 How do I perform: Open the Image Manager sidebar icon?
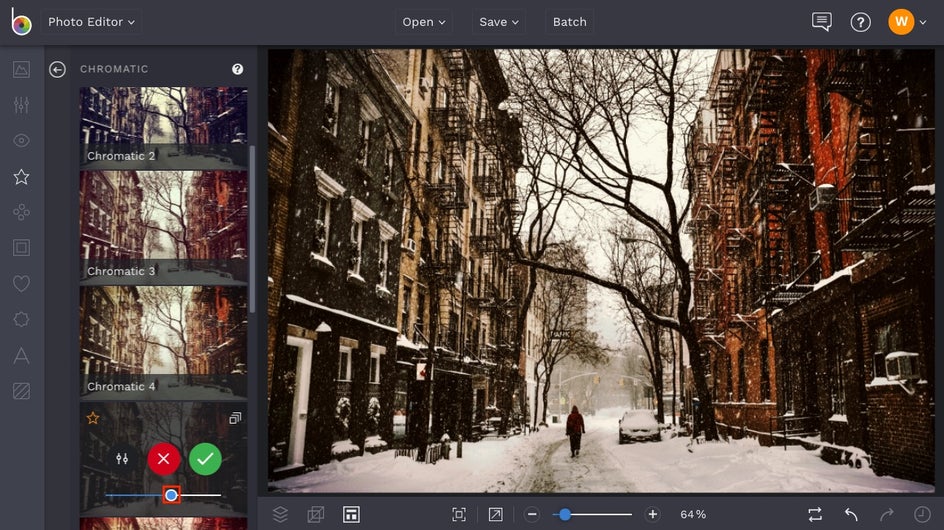point(21,69)
